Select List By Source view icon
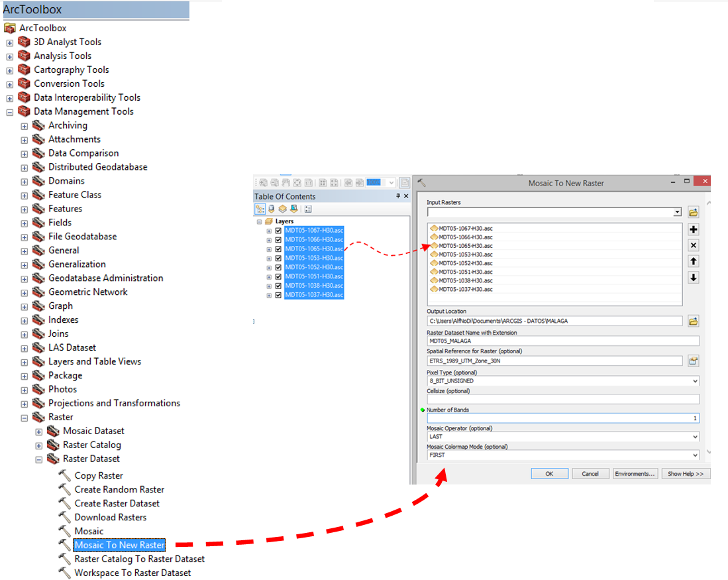The height and width of the screenshot is (580, 728). pos(272,209)
